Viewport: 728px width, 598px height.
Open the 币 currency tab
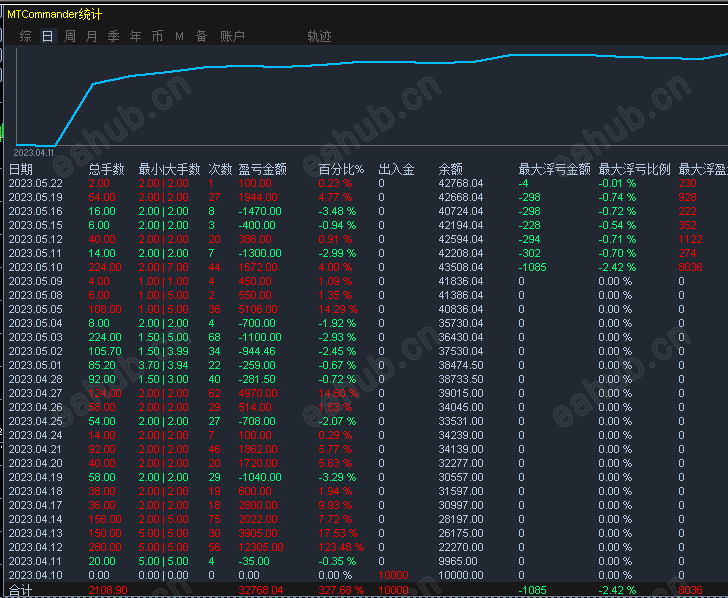point(157,36)
